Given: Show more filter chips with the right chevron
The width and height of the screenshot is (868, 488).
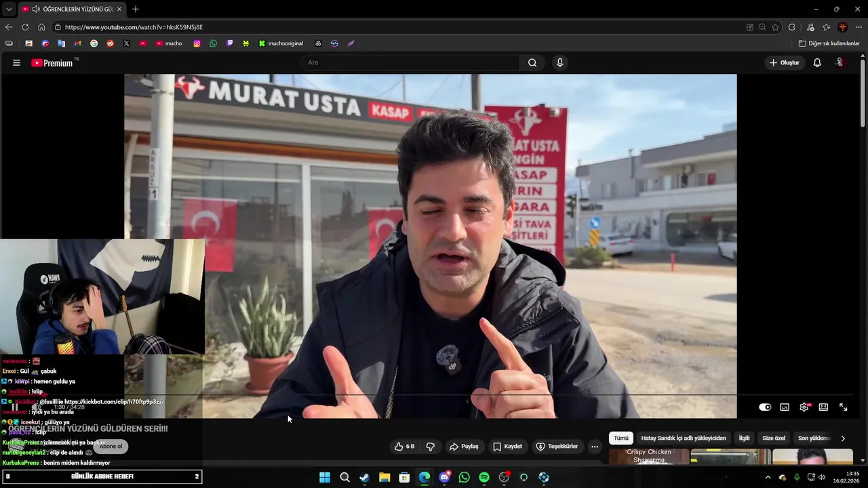Looking at the screenshot, I should tap(843, 438).
